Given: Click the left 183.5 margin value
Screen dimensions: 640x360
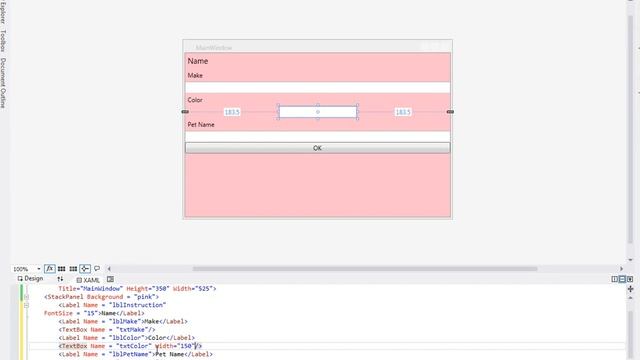Looking at the screenshot, I should point(232,112).
